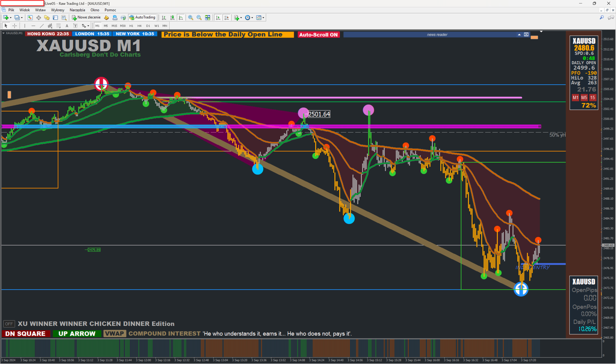Select the crosshair cursor tool
This screenshot has height=364, width=616.
click(15, 26)
